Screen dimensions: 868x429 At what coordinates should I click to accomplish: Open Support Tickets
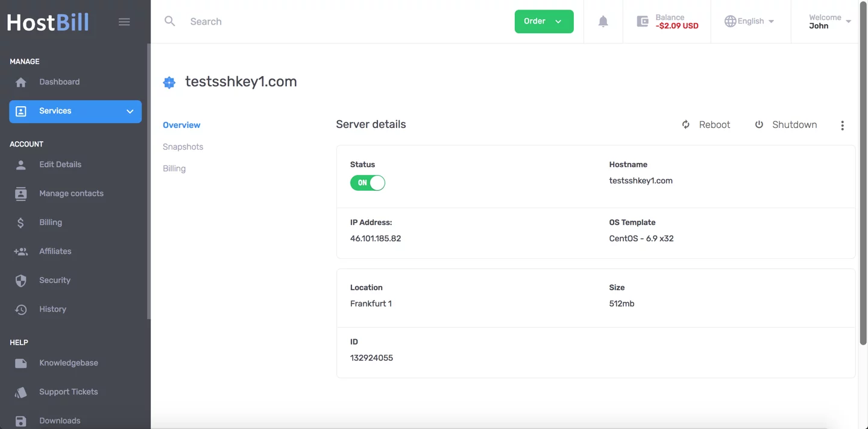pos(69,392)
